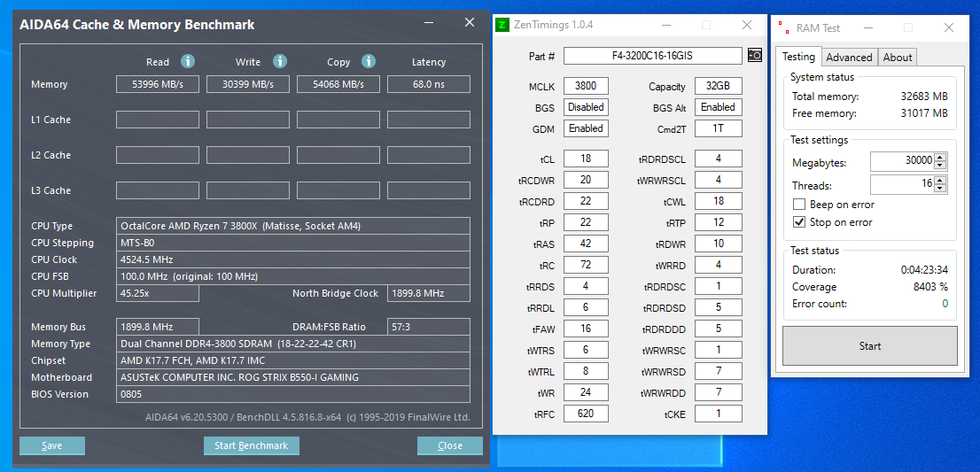980x472 pixels.
Task: Click the tRTP value 12
Action: click(x=718, y=222)
